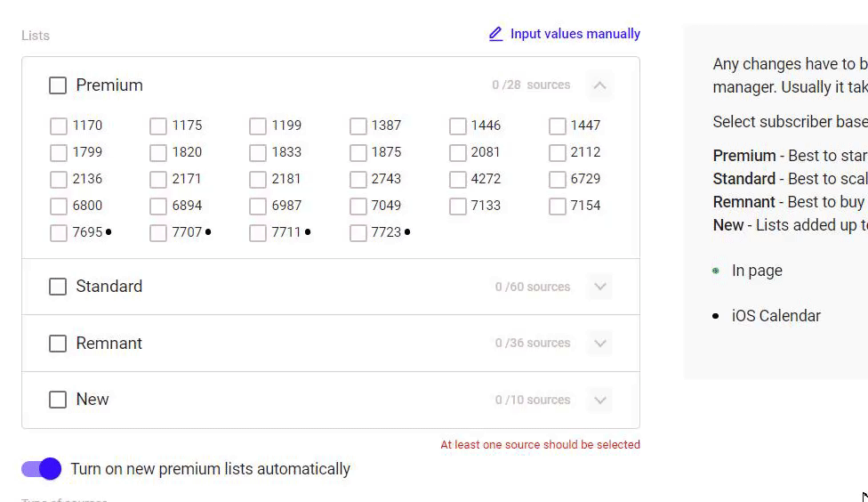The width and height of the screenshot is (868, 502).
Task: Enable source 2181 checkbox
Action: (x=257, y=179)
